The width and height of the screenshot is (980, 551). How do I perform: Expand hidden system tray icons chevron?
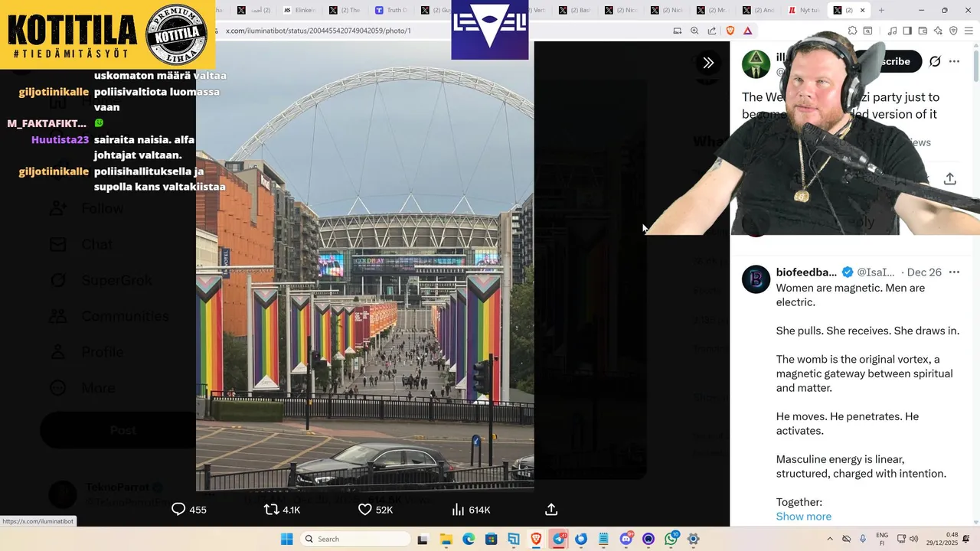[x=830, y=539]
